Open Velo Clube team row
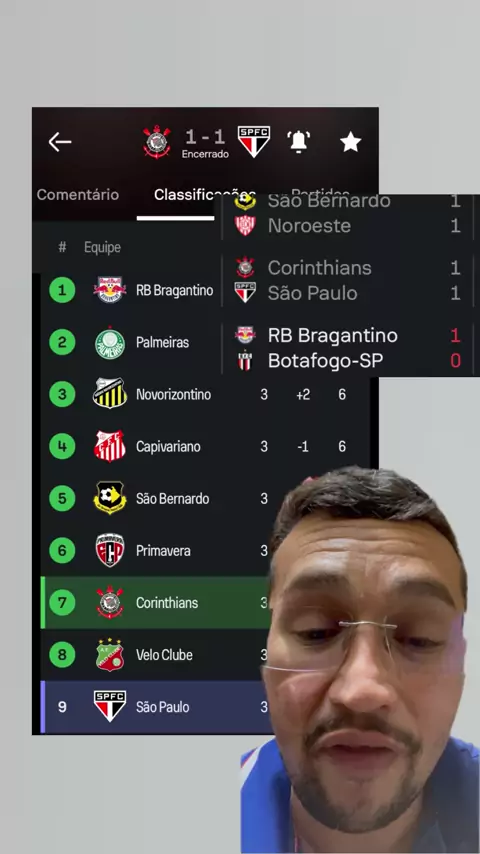 [156, 654]
